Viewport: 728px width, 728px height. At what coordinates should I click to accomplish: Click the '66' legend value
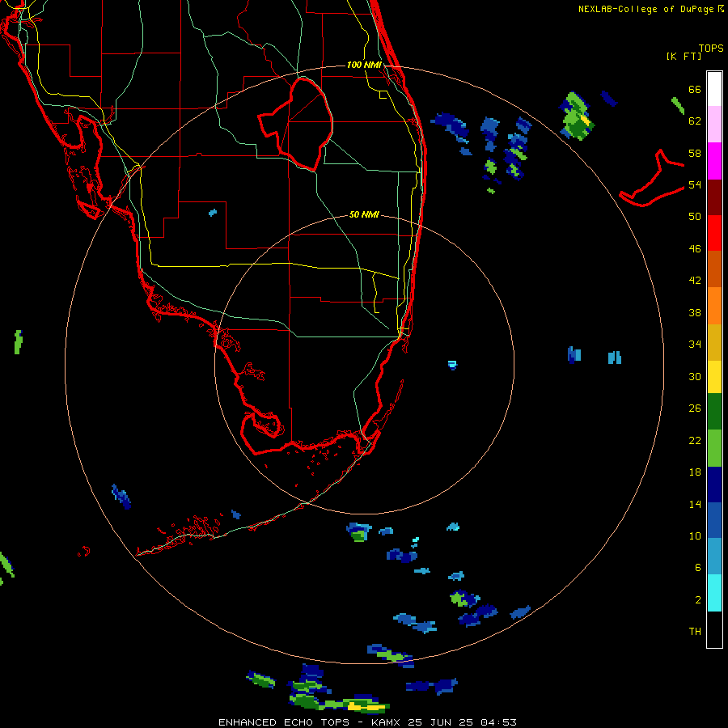(x=695, y=89)
